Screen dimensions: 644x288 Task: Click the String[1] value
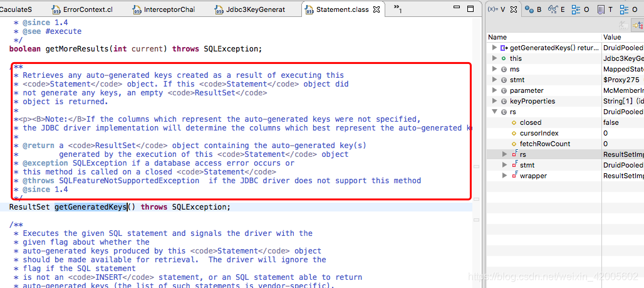(x=623, y=101)
